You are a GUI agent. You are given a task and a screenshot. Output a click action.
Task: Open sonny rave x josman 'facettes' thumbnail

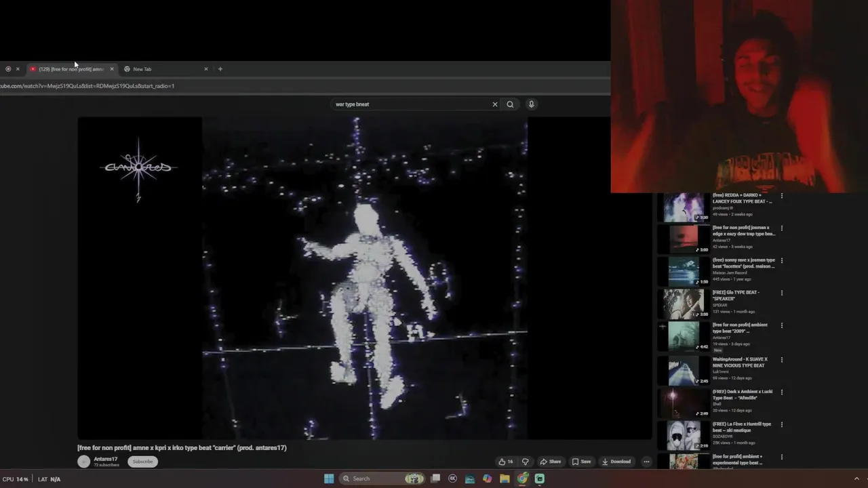tap(684, 271)
